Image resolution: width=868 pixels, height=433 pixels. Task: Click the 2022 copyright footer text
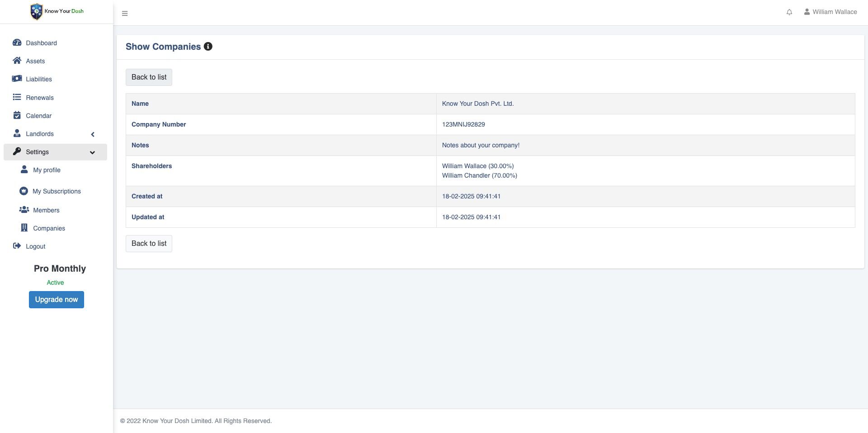coord(196,421)
